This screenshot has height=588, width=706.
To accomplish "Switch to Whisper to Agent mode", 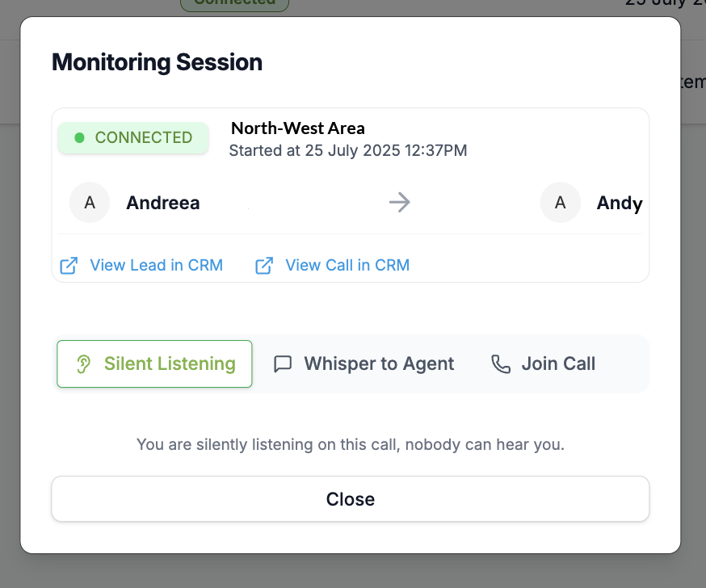I will pos(364,364).
